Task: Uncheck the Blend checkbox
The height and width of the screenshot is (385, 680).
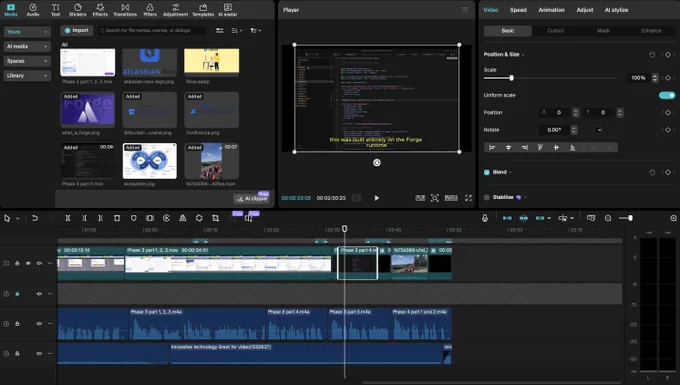Action: [x=487, y=172]
